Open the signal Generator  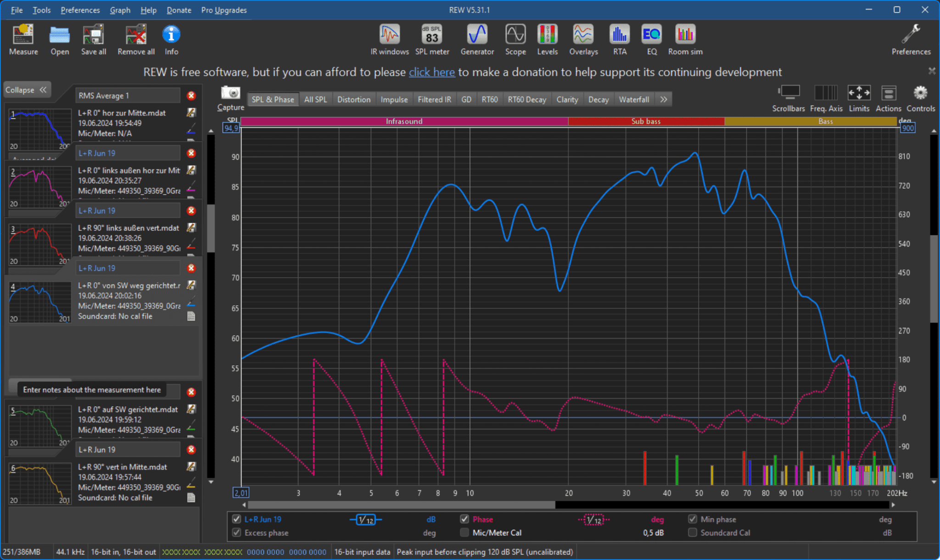click(477, 39)
